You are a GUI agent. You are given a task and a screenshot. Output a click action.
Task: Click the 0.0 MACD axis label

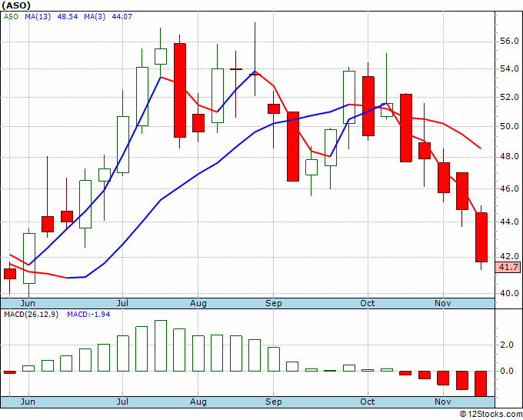[507, 371]
